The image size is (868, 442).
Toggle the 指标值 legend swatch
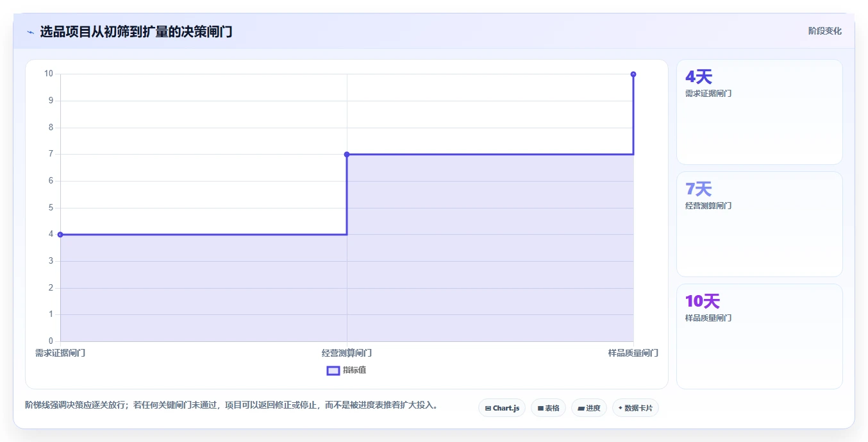tap(333, 370)
